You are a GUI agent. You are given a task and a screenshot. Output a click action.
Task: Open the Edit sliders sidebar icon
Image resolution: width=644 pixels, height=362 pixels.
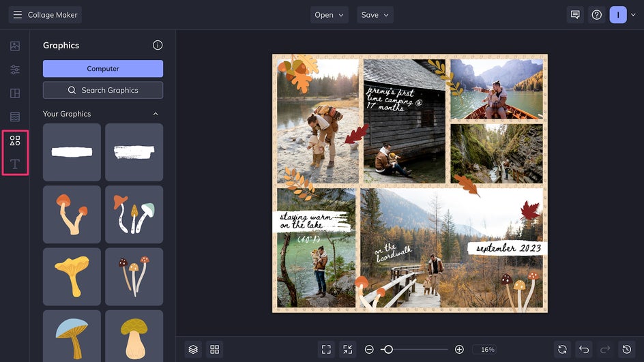(x=15, y=70)
